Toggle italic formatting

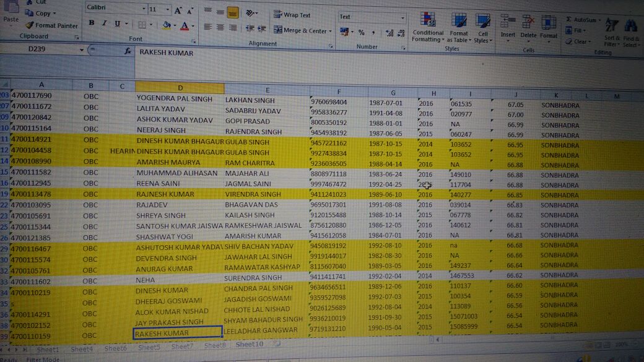104,24
